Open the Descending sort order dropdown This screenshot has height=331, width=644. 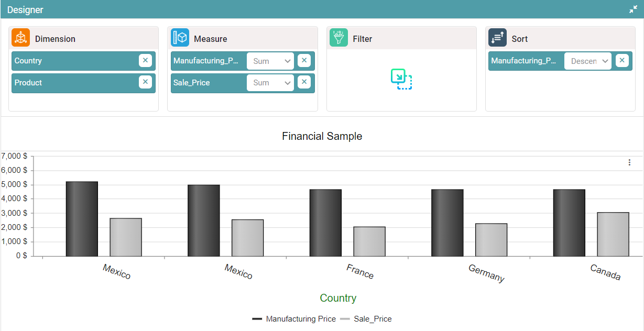(588, 61)
